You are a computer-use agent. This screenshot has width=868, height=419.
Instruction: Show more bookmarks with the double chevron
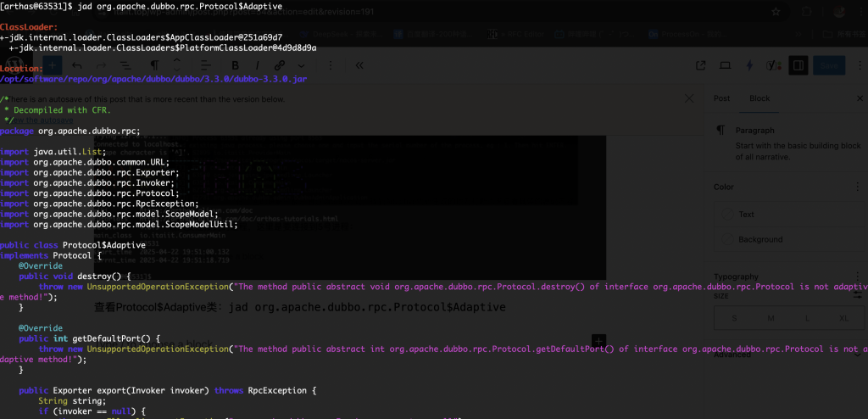click(x=798, y=34)
